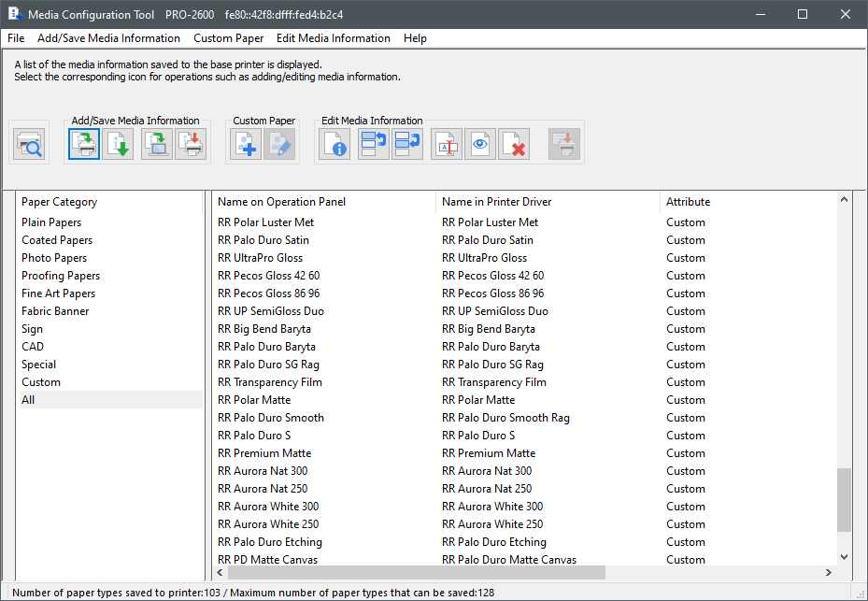Select the Photo Papers category
868x601 pixels.
coord(54,258)
